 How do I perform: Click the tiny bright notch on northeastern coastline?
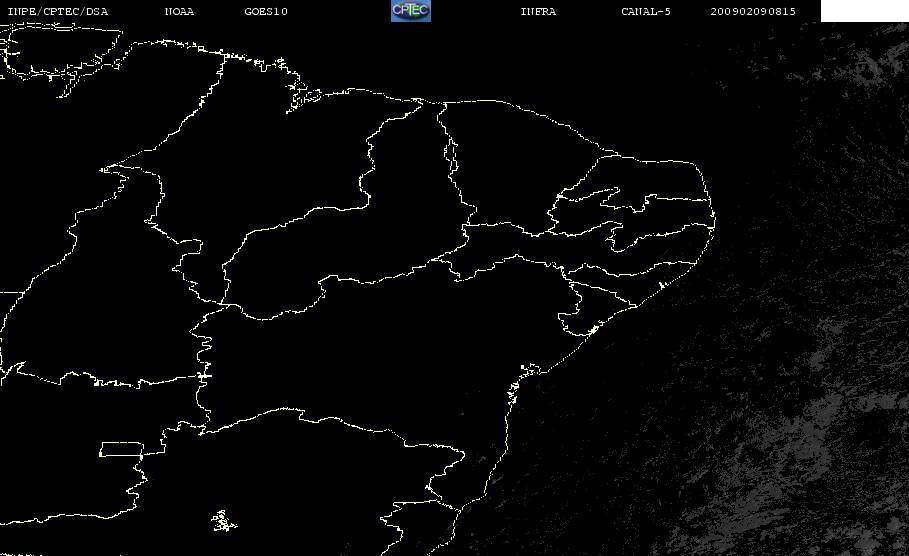tap(662, 285)
